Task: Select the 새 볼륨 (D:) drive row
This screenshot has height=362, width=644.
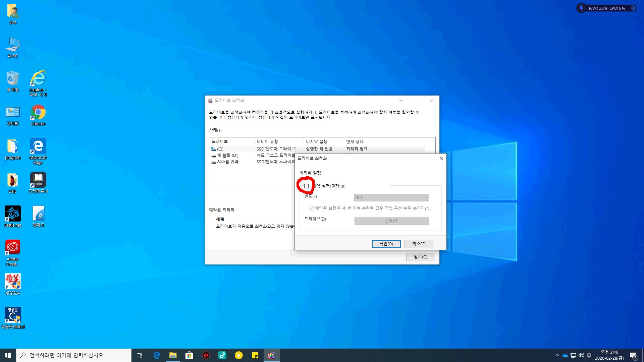Action: click(x=227, y=155)
